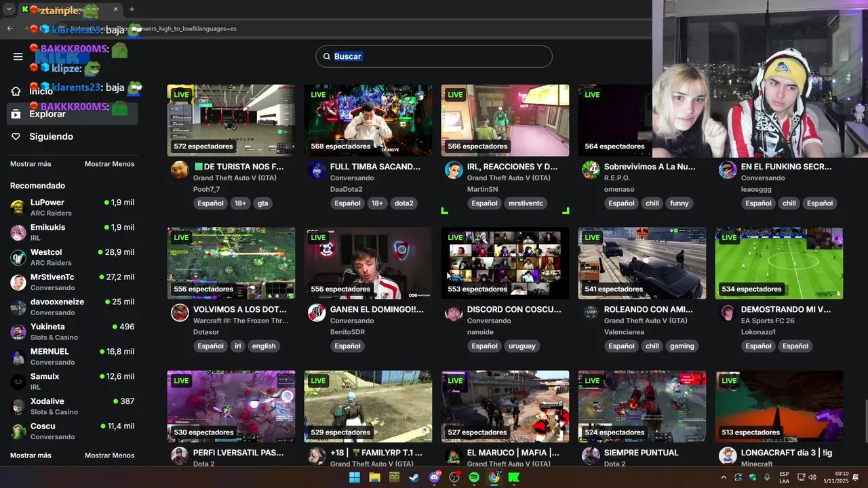This screenshot has width=868, height=488.
Task: Open MartinSN channel avatar
Action: (x=454, y=170)
